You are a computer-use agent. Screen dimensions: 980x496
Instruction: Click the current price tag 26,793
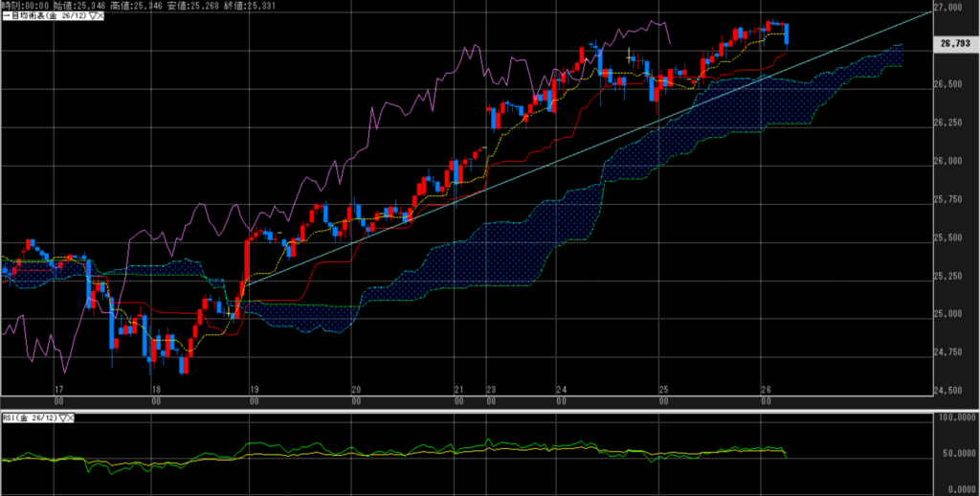tap(956, 43)
